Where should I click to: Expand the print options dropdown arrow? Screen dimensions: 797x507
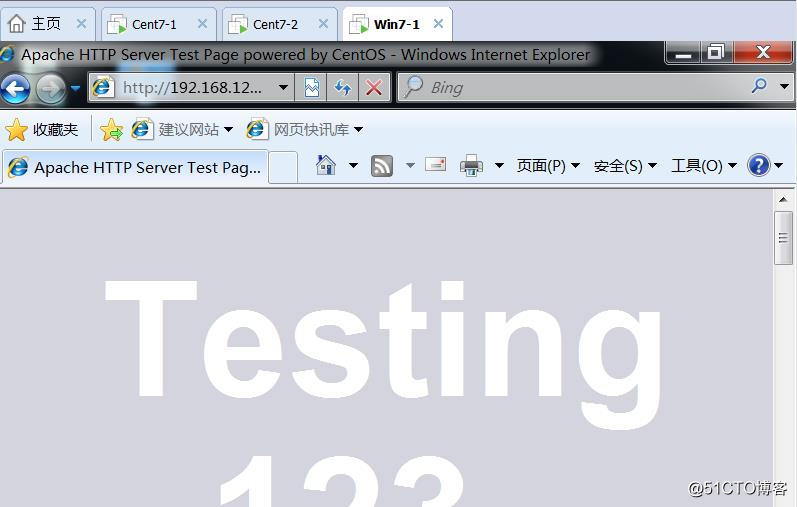click(499, 165)
